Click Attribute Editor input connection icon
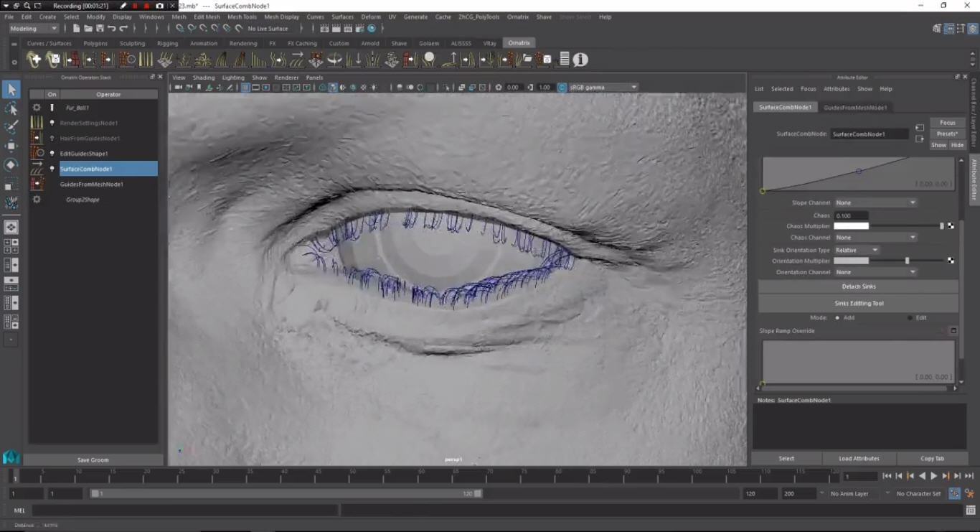The image size is (980, 532). pyautogui.click(x=920, y=128)
